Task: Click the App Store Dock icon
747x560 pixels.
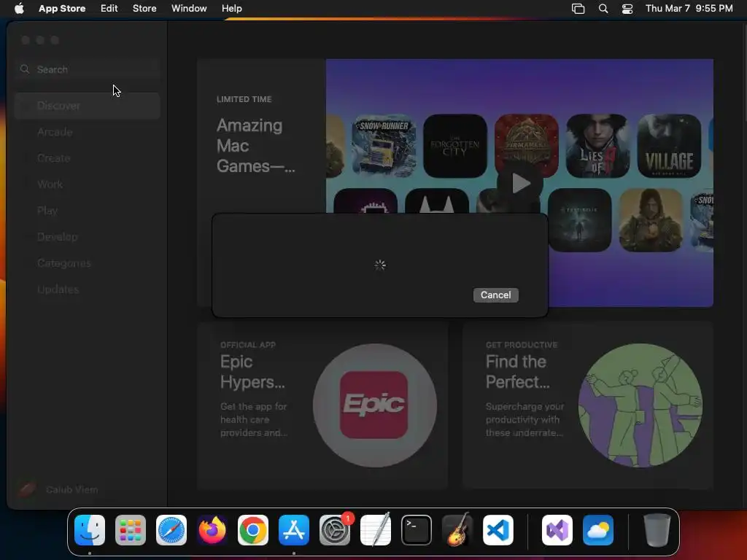Action: tap(294, 530)
